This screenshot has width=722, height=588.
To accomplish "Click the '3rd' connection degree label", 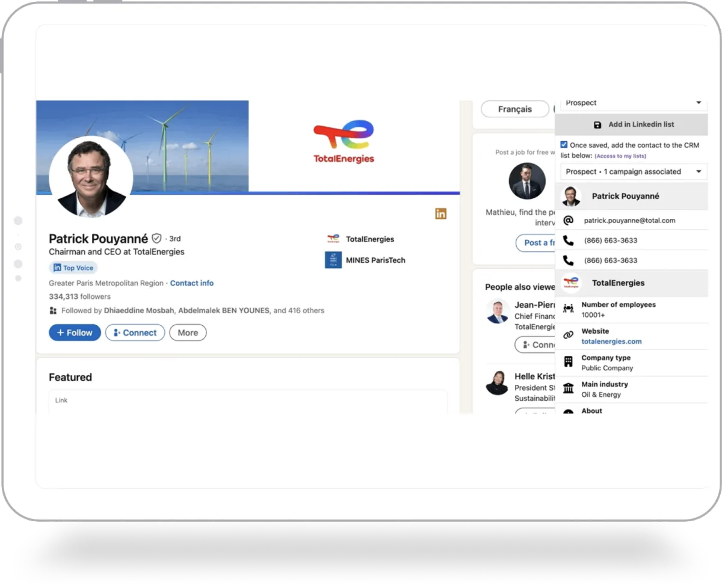I will pyautogui.click(x=174, y=239).
